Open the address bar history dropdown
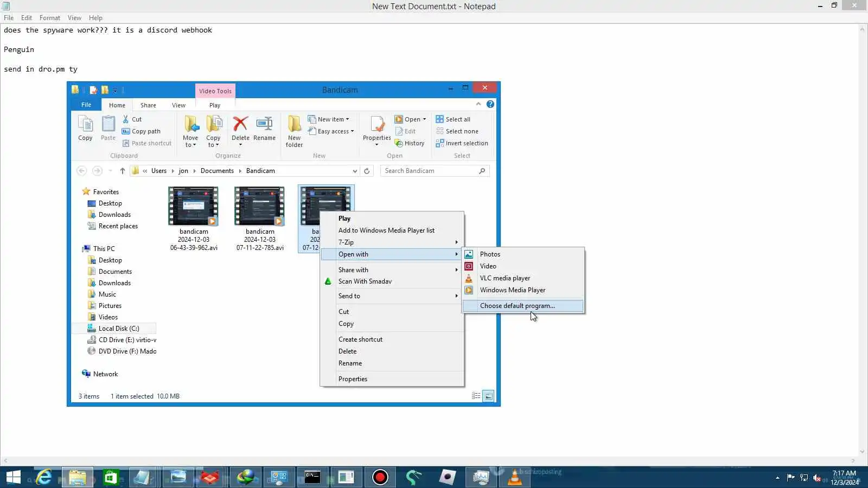Screen dimensions: 868x488 [x=355, y=171]
